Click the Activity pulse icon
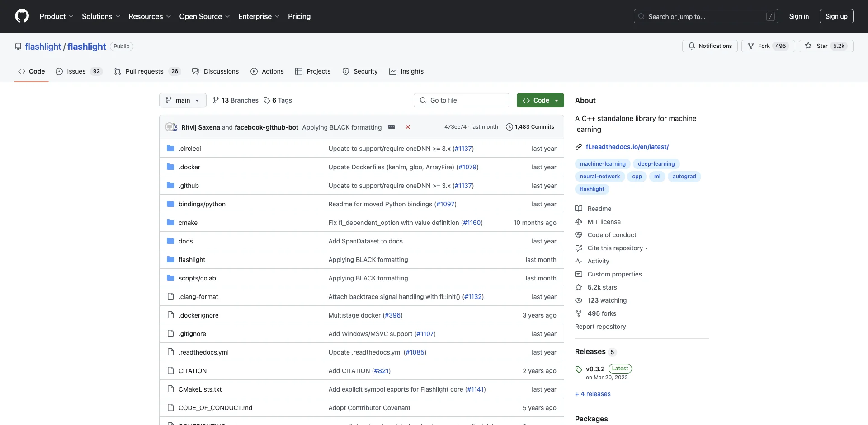Image resolution: width=868 pixels, height=425 pixels. tap(579, 261)
